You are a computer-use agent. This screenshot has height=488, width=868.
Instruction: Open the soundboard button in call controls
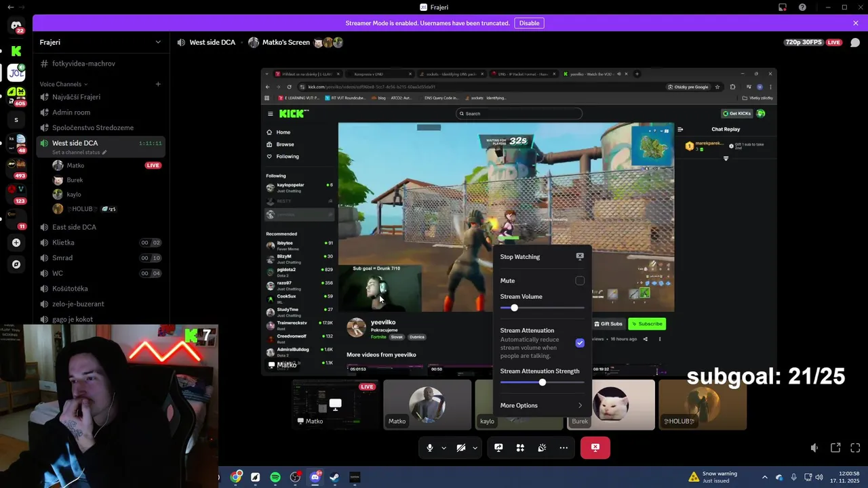(542, 448)
